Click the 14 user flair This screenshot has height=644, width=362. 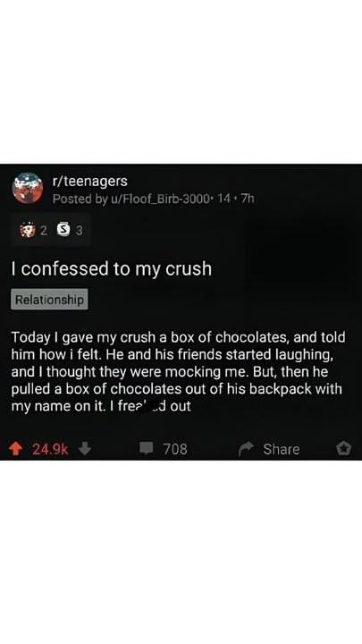point(223,199)
